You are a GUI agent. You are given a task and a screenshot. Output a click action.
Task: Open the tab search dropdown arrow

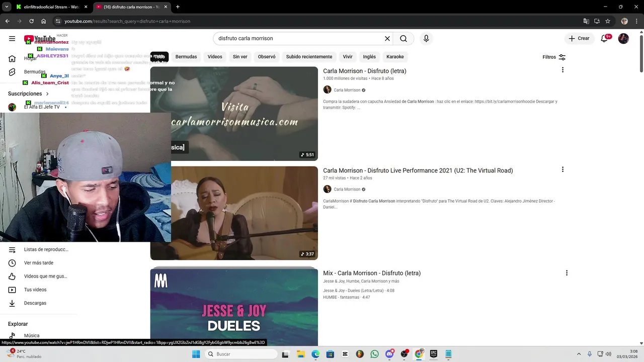tap(7, 7)
